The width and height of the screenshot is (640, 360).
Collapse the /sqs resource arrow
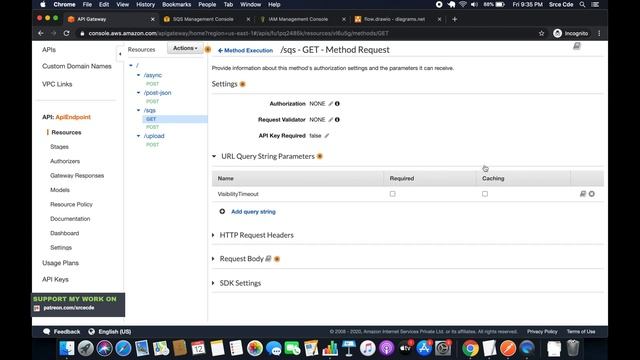tap(138, 110)
